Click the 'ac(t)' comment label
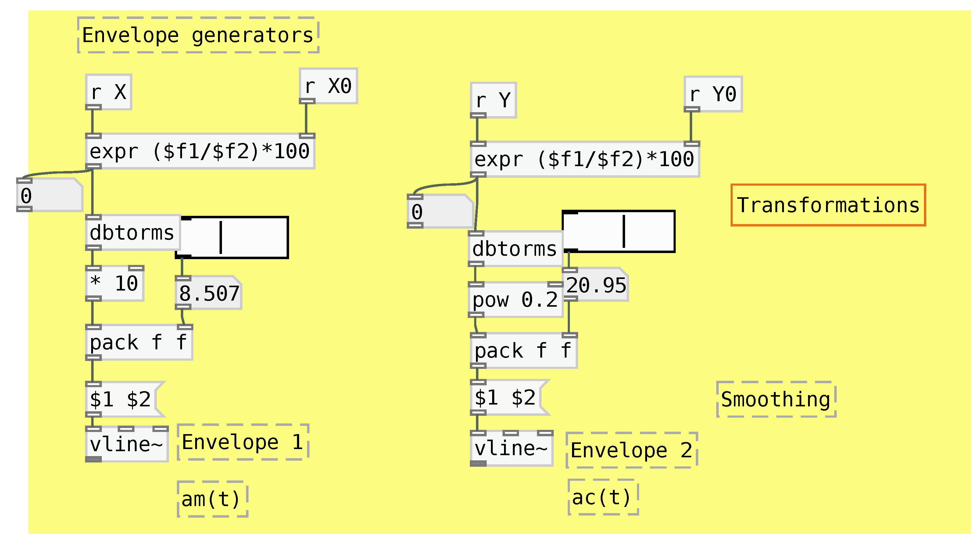The image size is (980, 546). coord(603,497)
